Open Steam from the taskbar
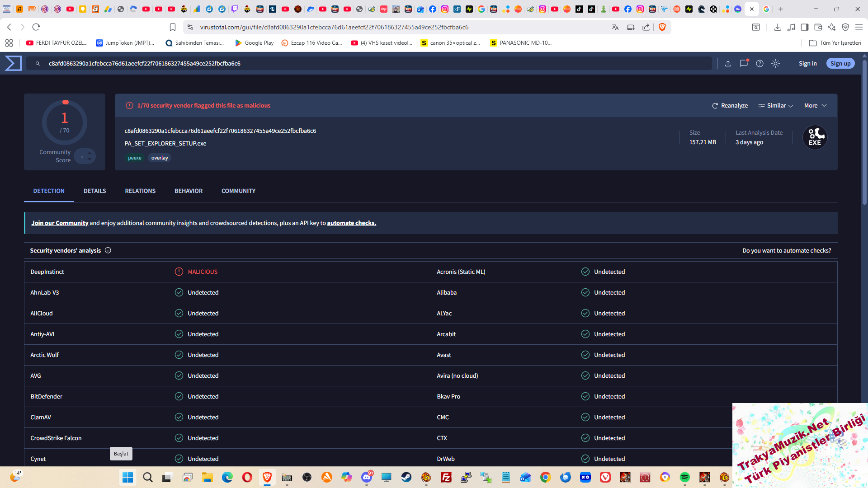 pos(406,478)
